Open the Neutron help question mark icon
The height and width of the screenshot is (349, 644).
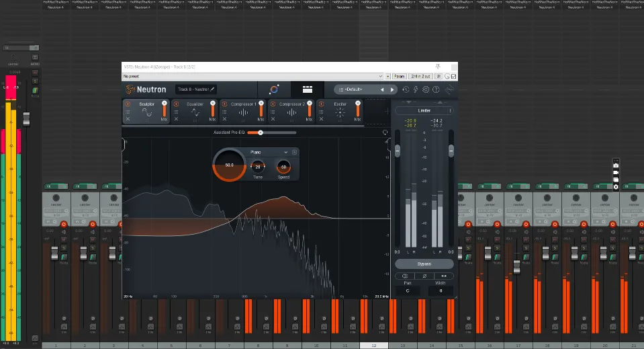pos(436,89)
